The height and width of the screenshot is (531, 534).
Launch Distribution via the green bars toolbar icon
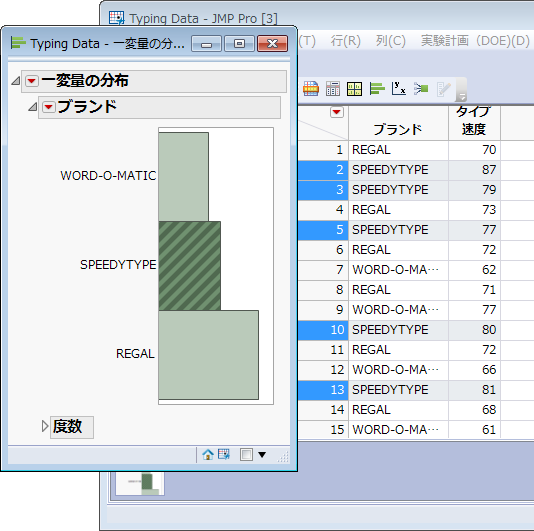[x=377, y=89]
